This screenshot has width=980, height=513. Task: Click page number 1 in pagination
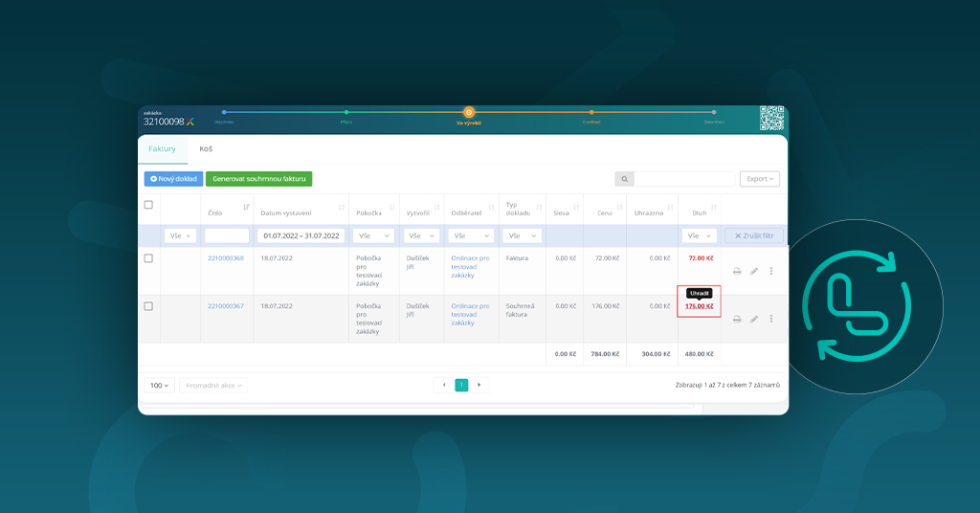461,385
